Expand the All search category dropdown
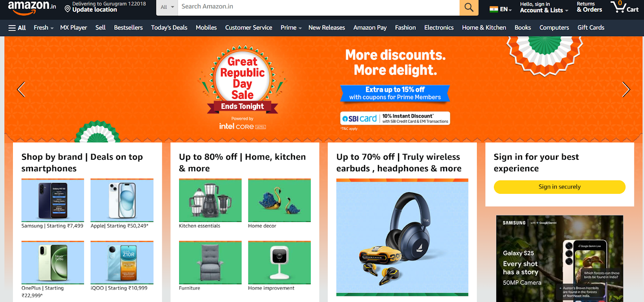The width and height of the screenshot is (644, 302). [x=167, y=7]
